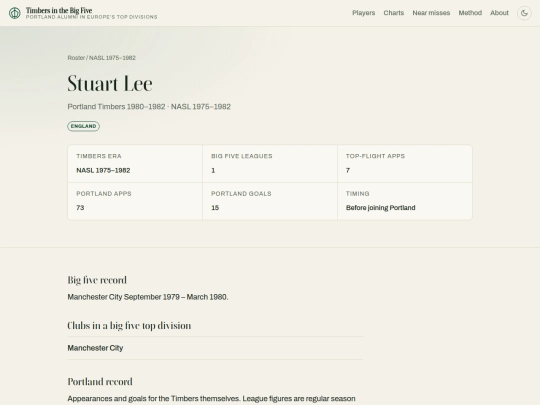Click the TIMING label
Viewport: 540px width, 405px height.
(x=357, y=194)
